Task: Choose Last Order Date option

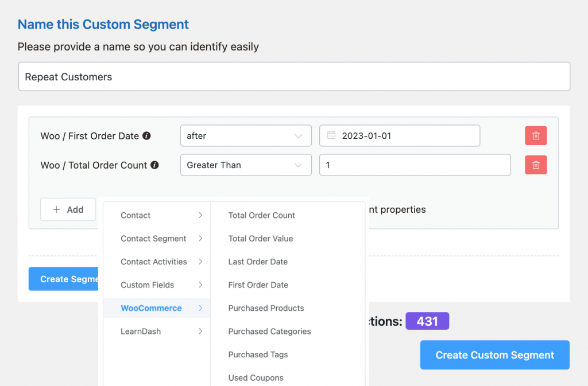Action: point(258,262)
